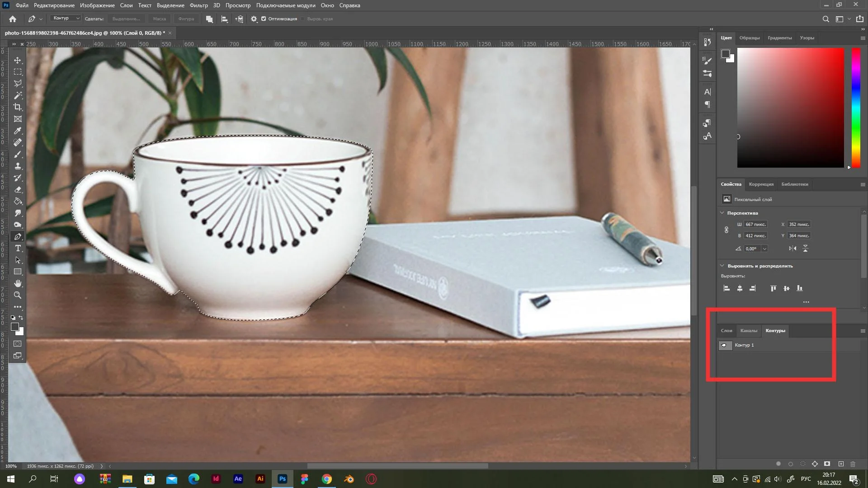868x488 pixels.
Task: Select the Eyedropper tool
Action: click(x=18, y=131)
